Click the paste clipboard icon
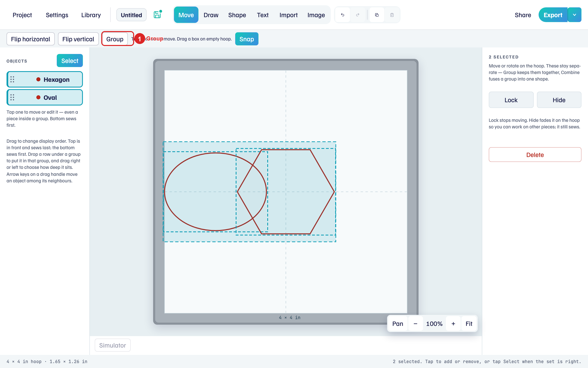The width and height of the screenshot is (588, 368). pyautogui.click(x=392, y=15)
